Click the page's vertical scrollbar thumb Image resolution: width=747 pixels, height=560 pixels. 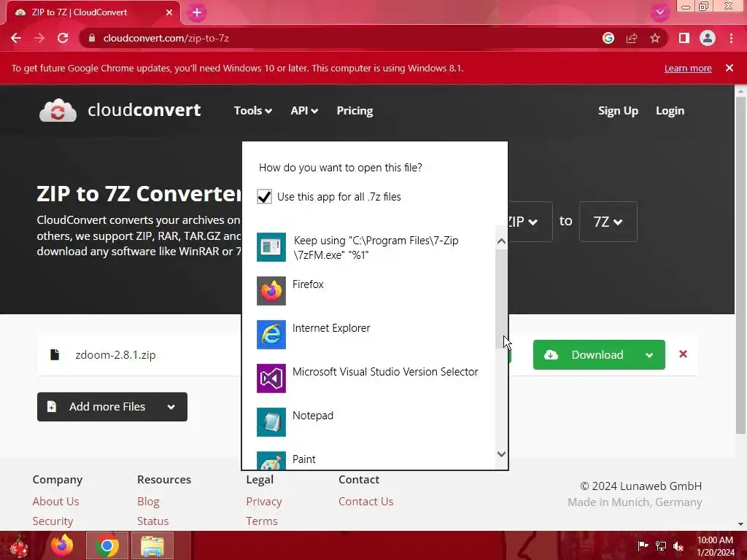point(740,264)
